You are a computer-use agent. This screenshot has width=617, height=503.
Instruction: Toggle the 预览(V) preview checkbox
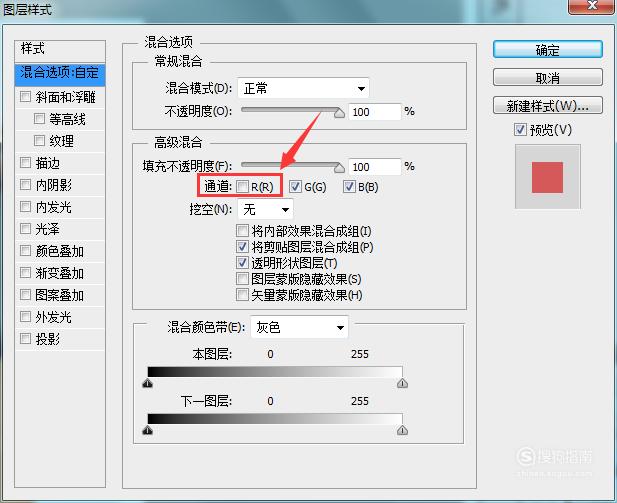tap(520, 129)
